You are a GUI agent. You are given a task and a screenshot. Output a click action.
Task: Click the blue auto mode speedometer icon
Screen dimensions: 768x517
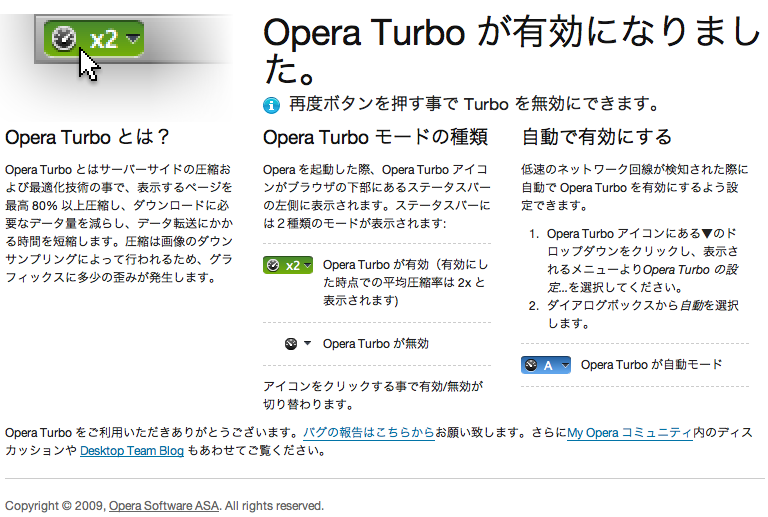(531, 365)
